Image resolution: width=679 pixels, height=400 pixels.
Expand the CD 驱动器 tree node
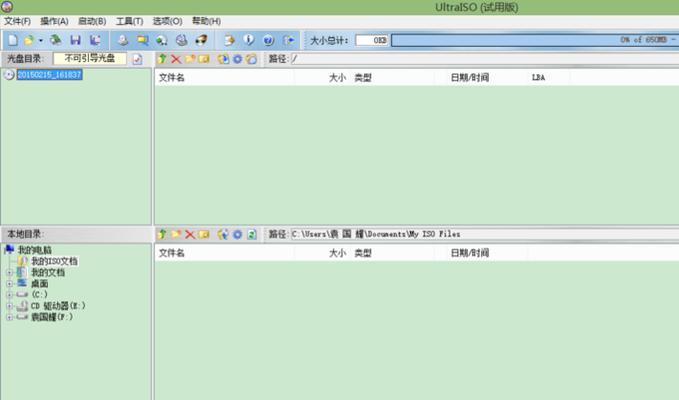pyautogui.click(x=9, y=306)
